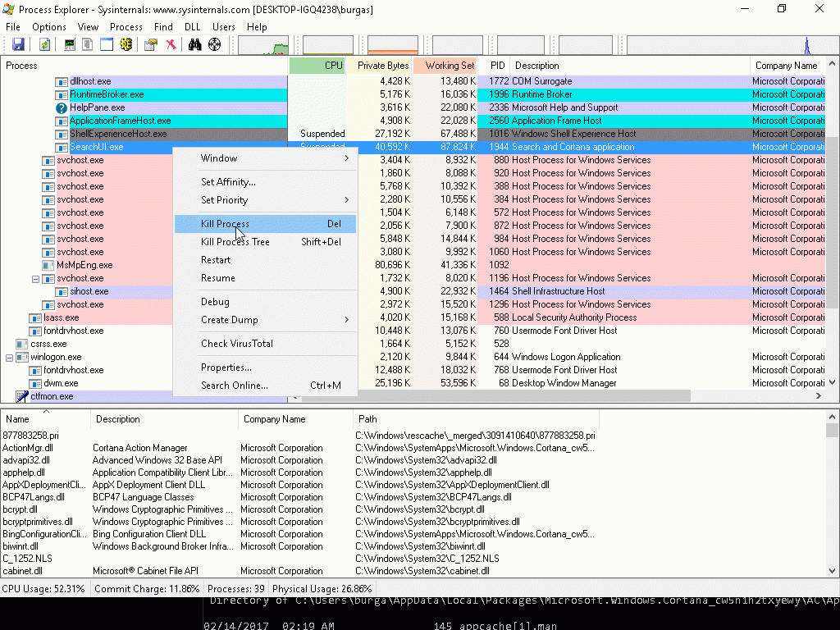The width and height of the screenshot is (840, 630).
Task: Click the sihost.exe process icon
Action: tap(61, 291)
